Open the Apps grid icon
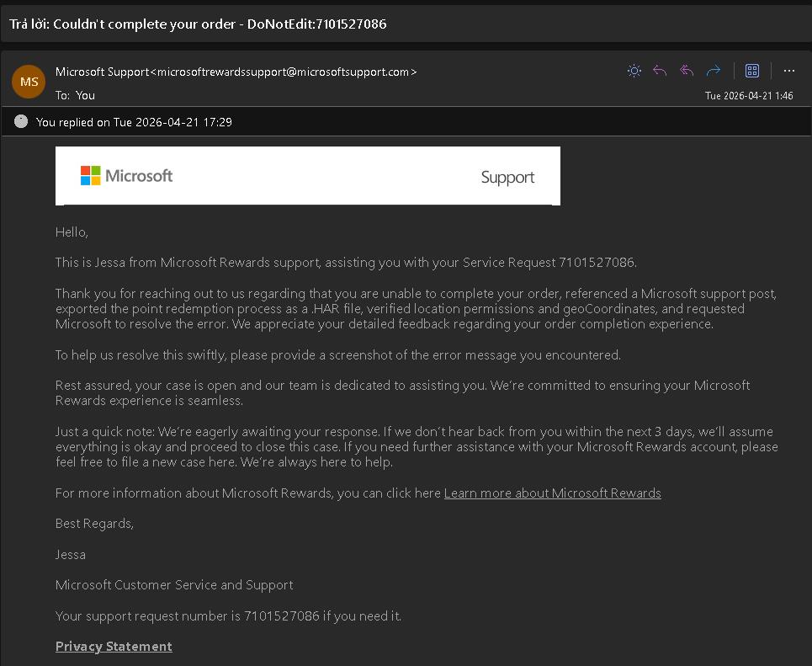The width and height of the screenshot is (812, 666). click(x=752, y=71)
